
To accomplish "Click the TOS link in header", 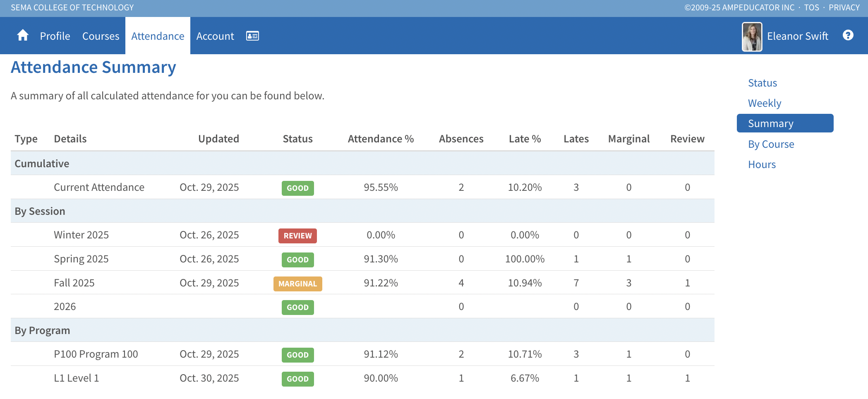I will pos(811,7).
